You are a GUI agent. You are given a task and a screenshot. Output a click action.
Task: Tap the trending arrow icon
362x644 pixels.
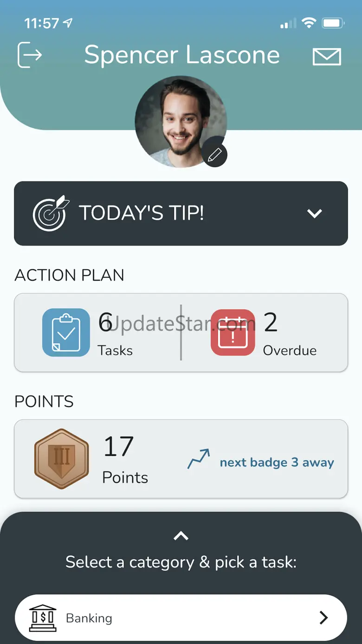click(x=199, y=459)
